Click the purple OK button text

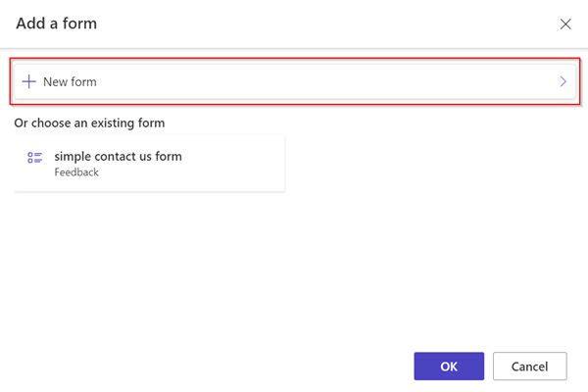[449, 367]
